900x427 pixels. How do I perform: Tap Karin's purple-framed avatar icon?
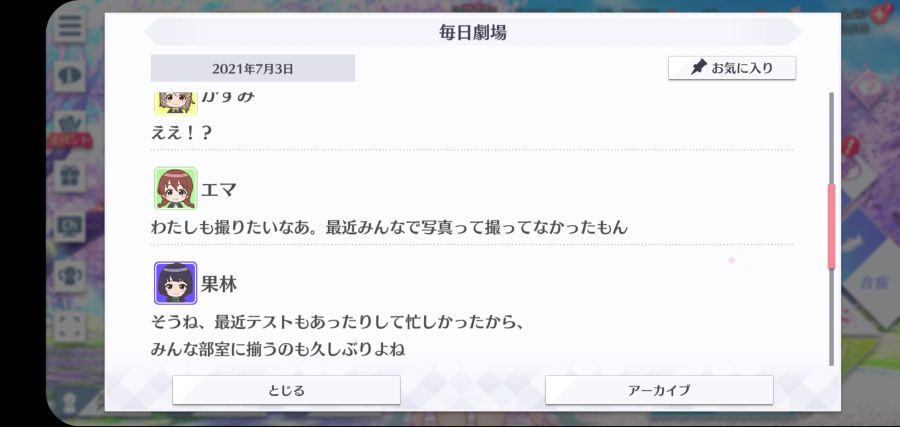[x=176, y=283]
